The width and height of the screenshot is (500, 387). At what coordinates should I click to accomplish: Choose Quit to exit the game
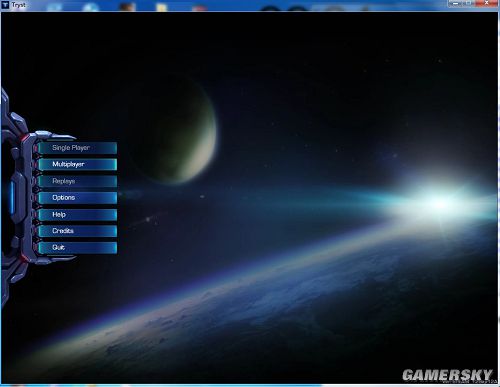click(x=77, y=247)
